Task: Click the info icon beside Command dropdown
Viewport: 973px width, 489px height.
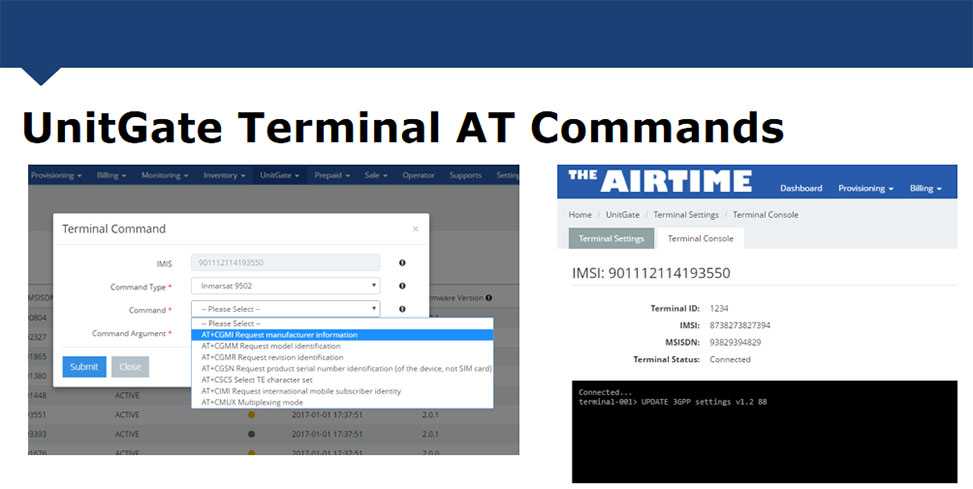Action: coord(402,309)
